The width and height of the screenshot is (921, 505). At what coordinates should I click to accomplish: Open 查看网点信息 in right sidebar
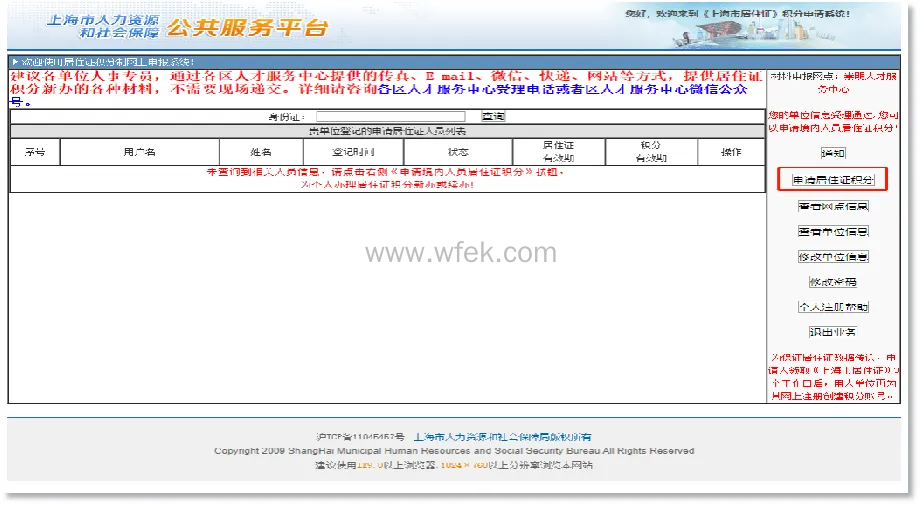pyautogui.click(x=832, y=206)
